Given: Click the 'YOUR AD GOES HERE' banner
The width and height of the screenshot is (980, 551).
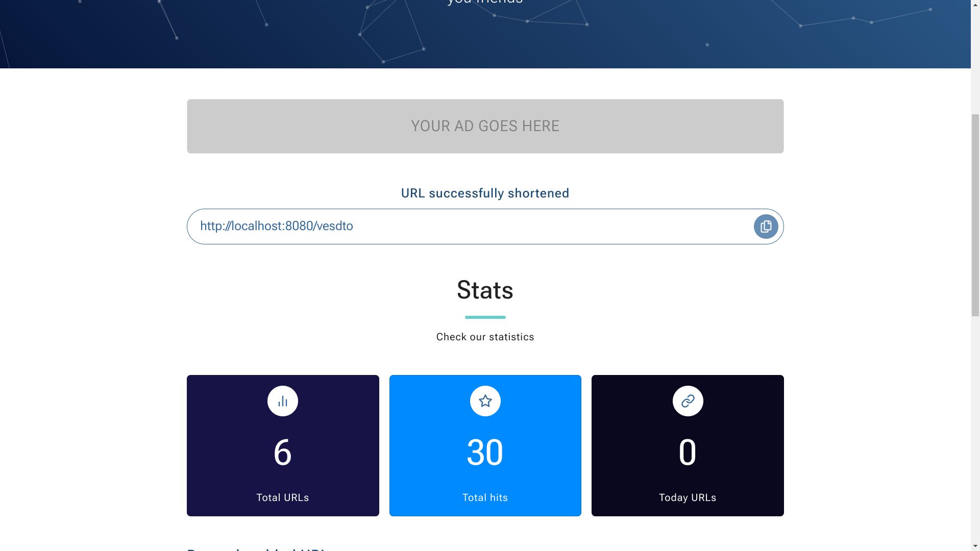Looking at the screenshot, I should tap(485, 126).
